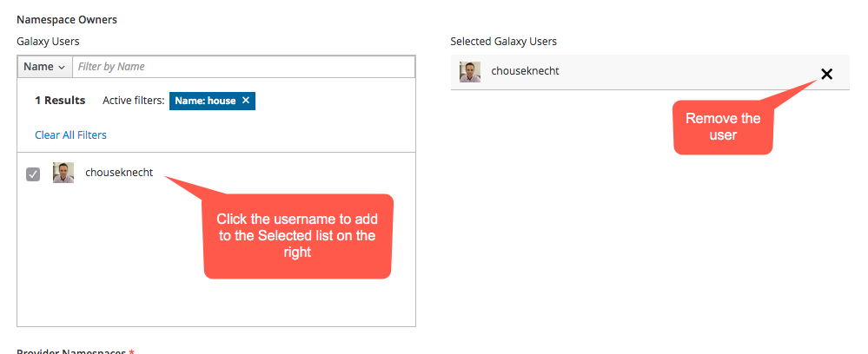Click the 'Click the username to add' callout
The image size is (868, 354).
pyautogui.click(x=298, y=236)
